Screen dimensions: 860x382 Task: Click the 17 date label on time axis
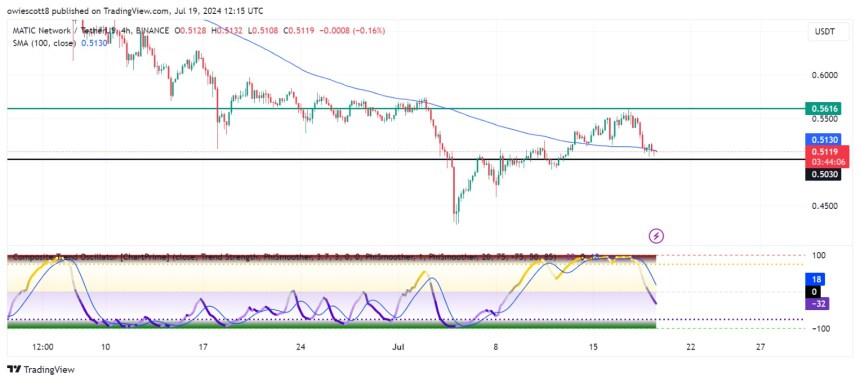(x=203, y=347)
